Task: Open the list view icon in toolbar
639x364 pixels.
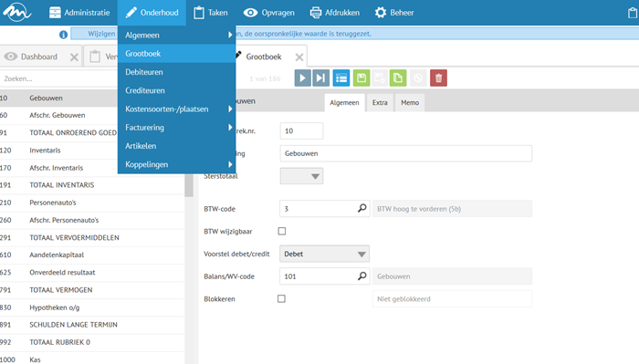Action: [x=341, y=78]
